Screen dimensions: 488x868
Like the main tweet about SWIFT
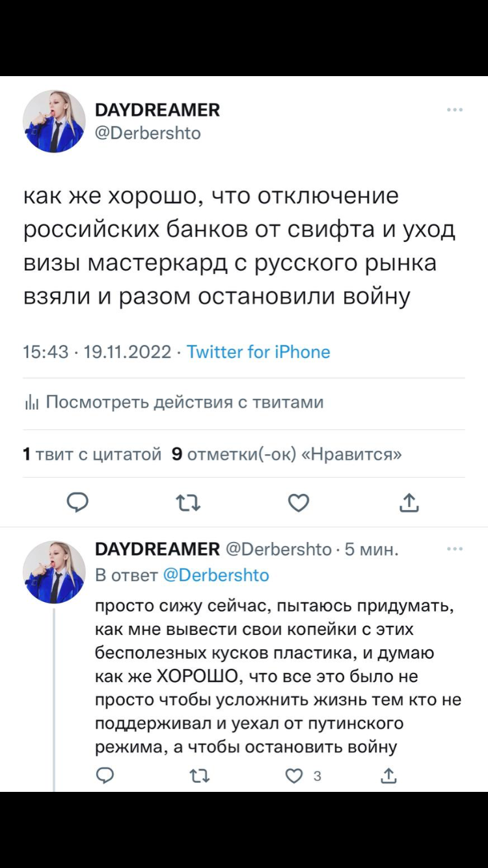click(299, 502)
